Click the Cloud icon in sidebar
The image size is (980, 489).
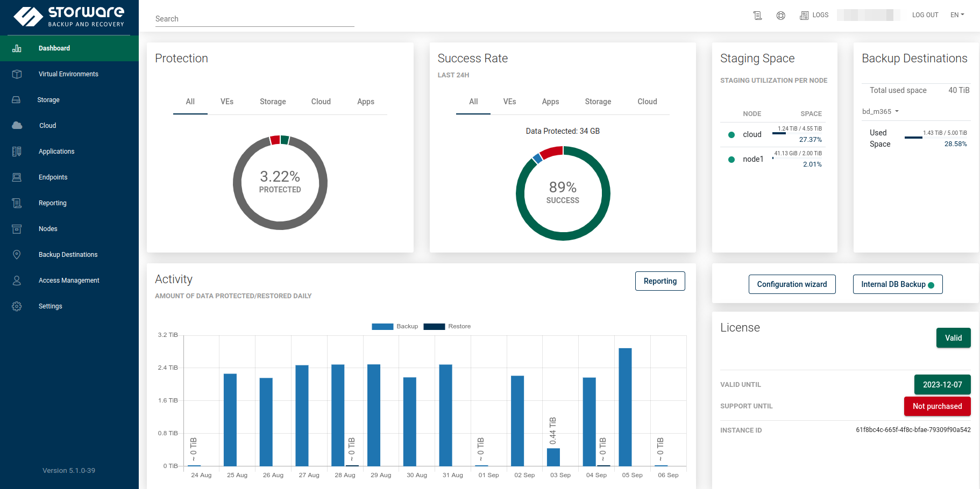point(17,126)
